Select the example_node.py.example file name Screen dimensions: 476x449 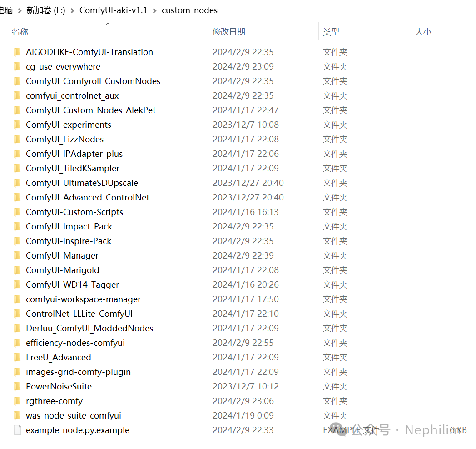coord(78,430)
